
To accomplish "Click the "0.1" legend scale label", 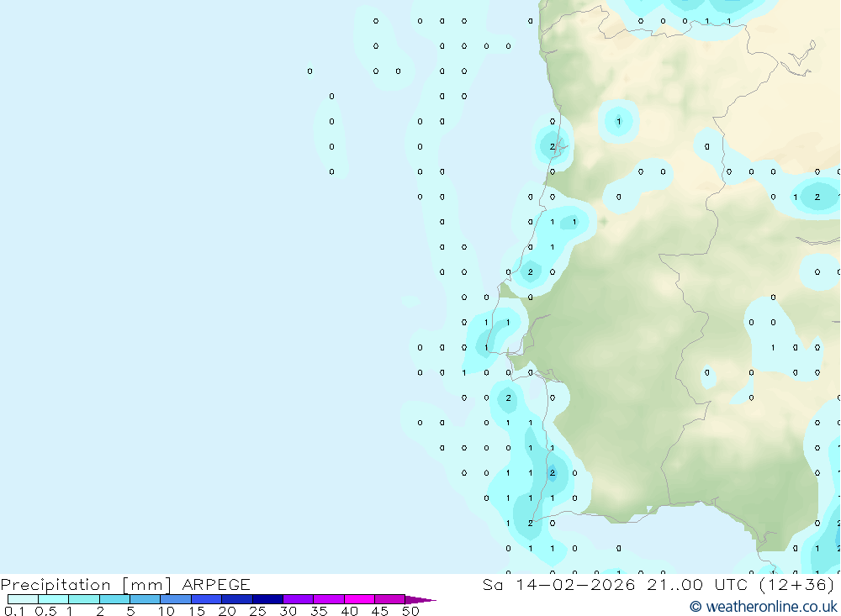I will point(14,611).
